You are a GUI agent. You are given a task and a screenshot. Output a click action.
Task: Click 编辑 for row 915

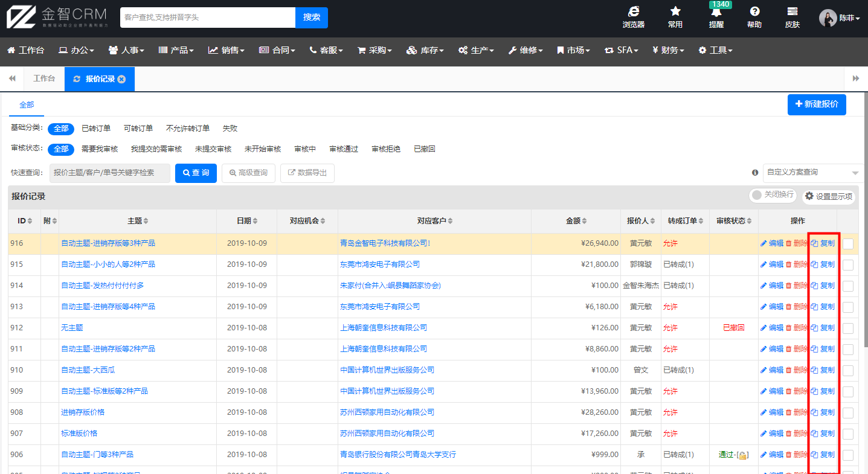coord(772,264)
